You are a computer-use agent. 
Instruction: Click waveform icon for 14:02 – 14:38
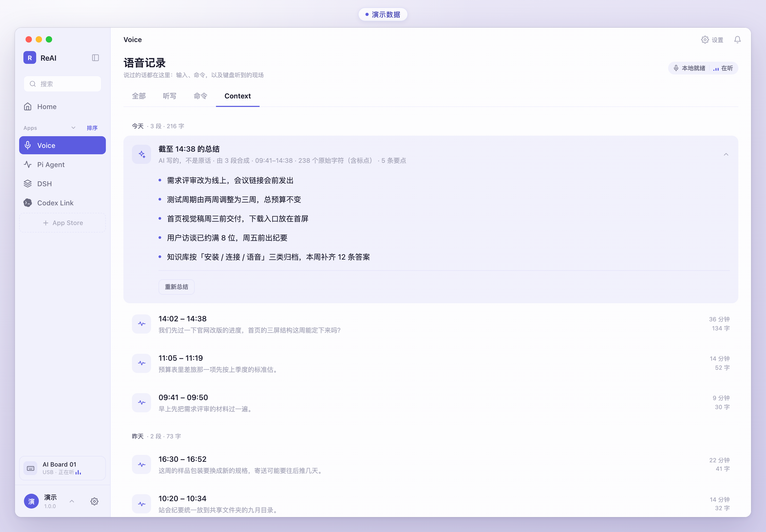[142, 324]
